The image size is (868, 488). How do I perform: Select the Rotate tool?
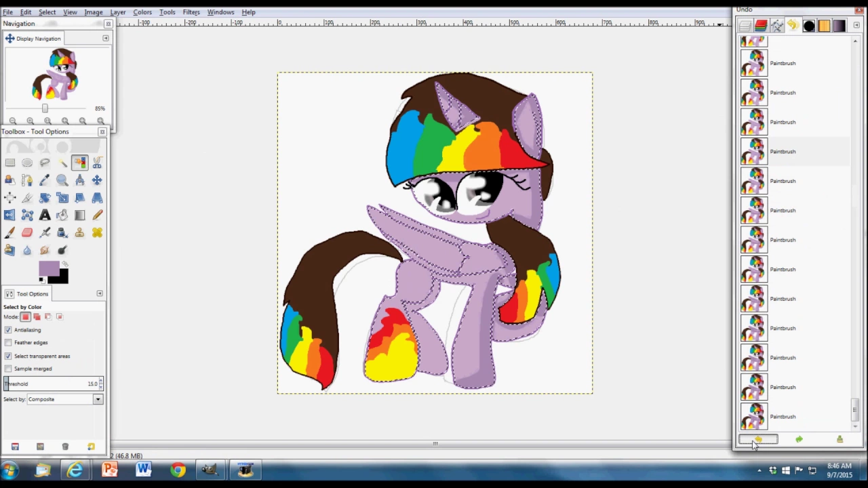(x=45, y=198)
